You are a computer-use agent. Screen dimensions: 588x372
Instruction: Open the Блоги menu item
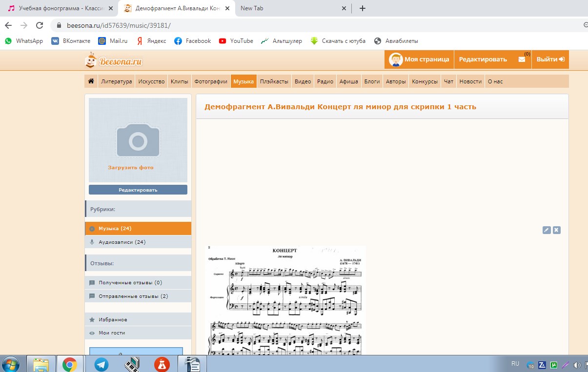[x=372, y=81]
